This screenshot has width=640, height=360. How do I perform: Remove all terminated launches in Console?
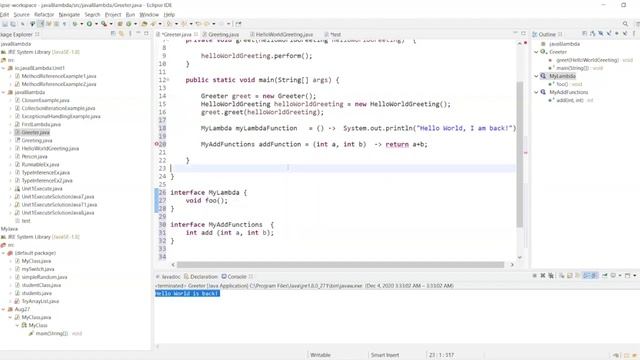click(x=551, y=276)
